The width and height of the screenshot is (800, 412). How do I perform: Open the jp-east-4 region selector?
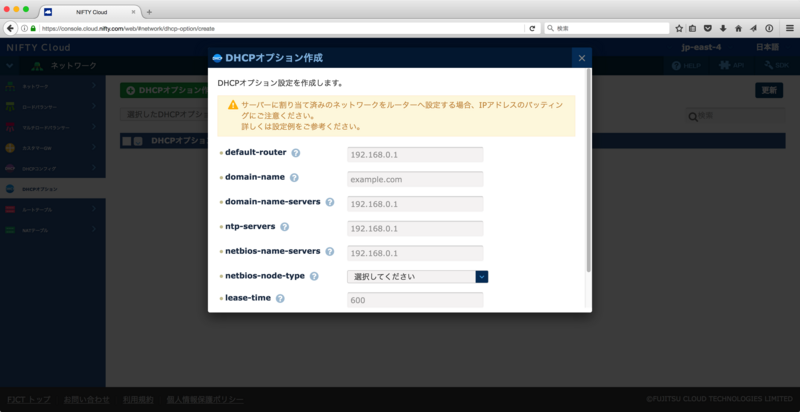pos(701,47)
